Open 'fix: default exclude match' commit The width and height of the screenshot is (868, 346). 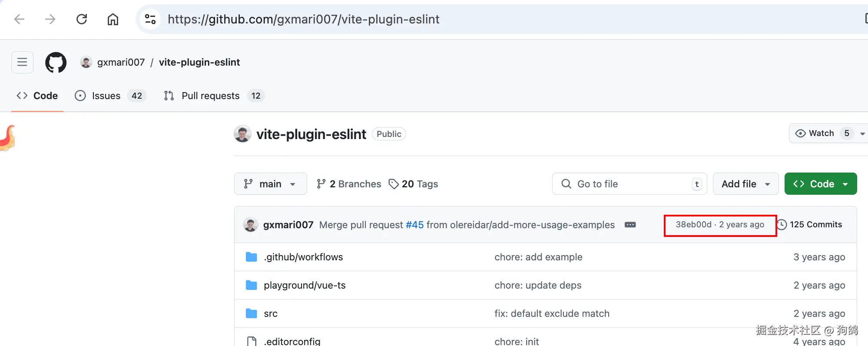point(552,313)
